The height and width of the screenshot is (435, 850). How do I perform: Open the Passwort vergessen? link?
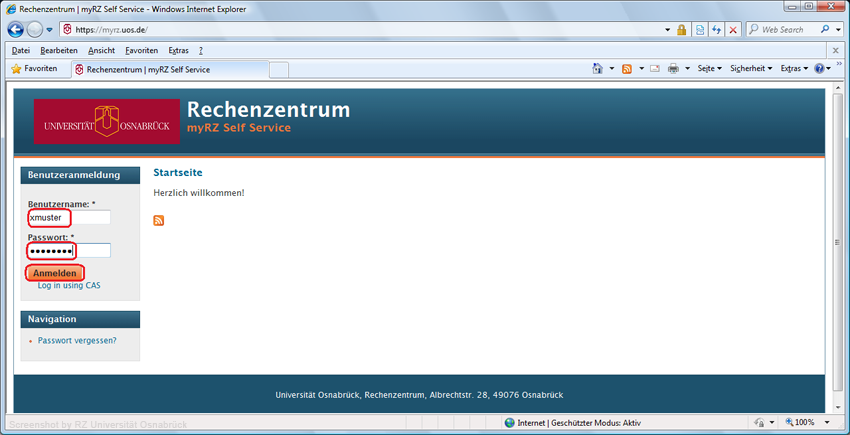pyautogui.click(x=77, y=341)
